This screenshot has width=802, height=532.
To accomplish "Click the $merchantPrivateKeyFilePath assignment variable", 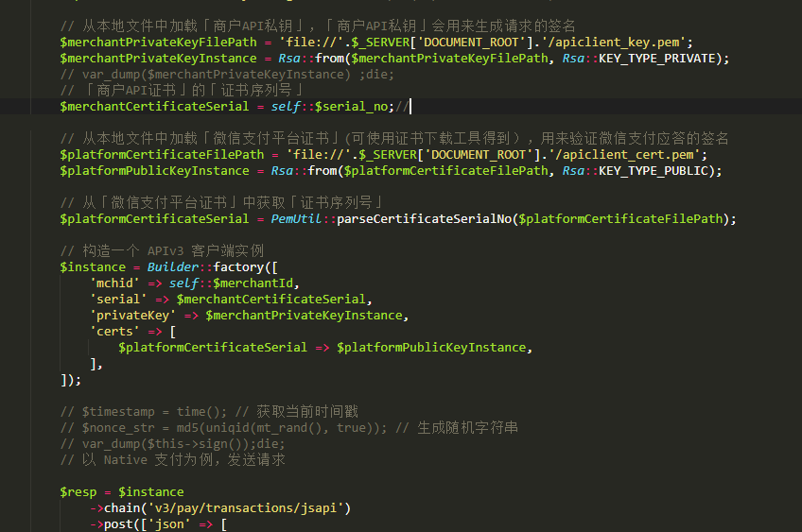I will click(158, 43).
